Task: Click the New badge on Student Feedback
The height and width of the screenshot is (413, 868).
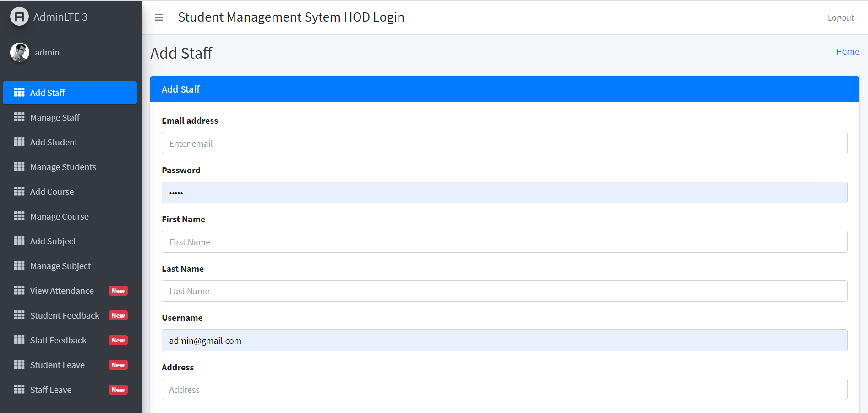Action: [118, 315]
